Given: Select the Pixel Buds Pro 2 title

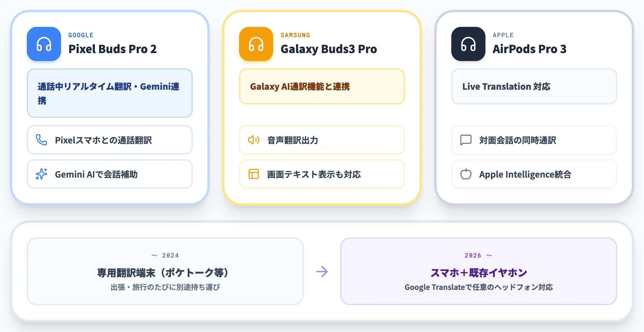Looking at the screenshot, I should [113, 49].
